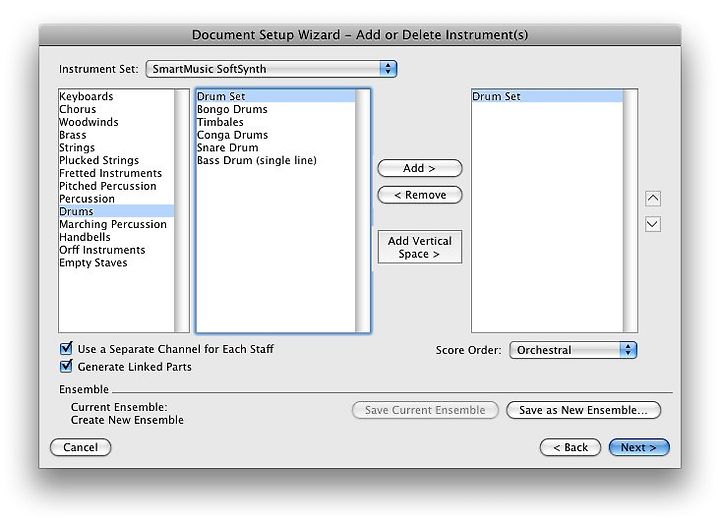The height and width of the screenshot is (522, 720).
Task: Click Add Vertical Space > button
Action: [420, 247]
